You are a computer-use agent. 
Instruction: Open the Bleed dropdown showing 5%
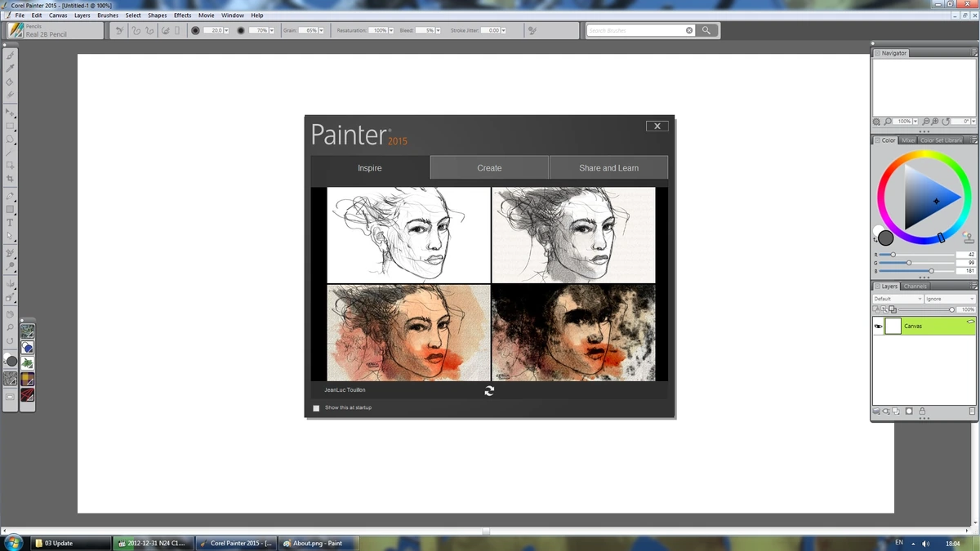(x=439, y=30)
